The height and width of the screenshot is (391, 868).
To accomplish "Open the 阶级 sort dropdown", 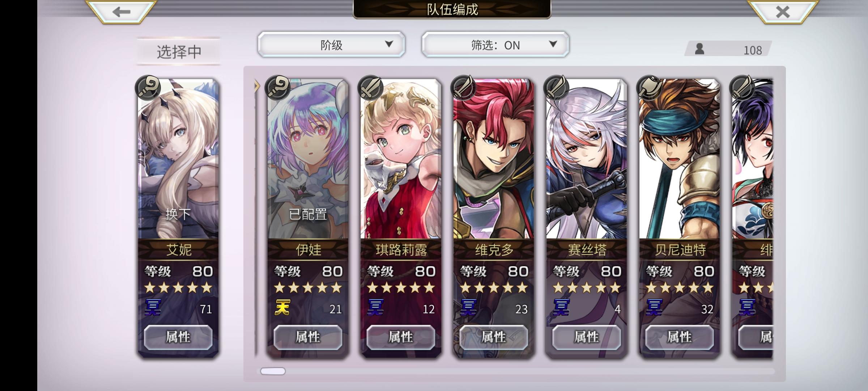I will [331, 44].
